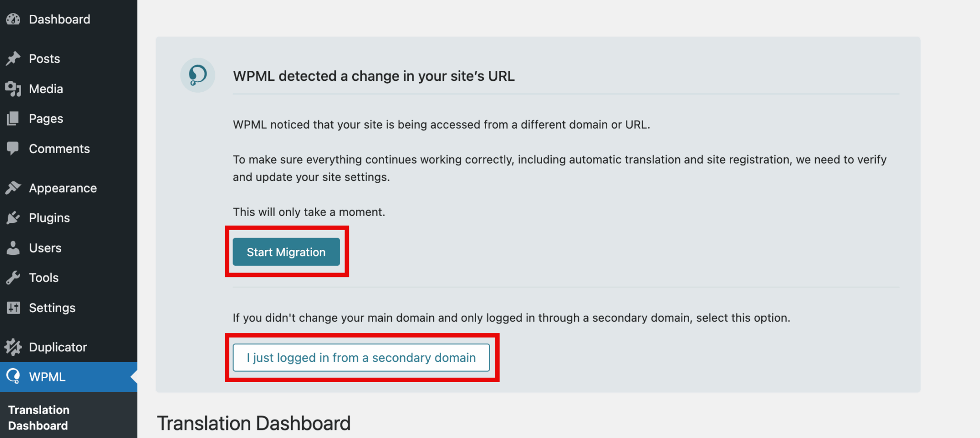980x438 pixels.
Task: Click the Tools wrench icon
Action: (x=13, y=277)
